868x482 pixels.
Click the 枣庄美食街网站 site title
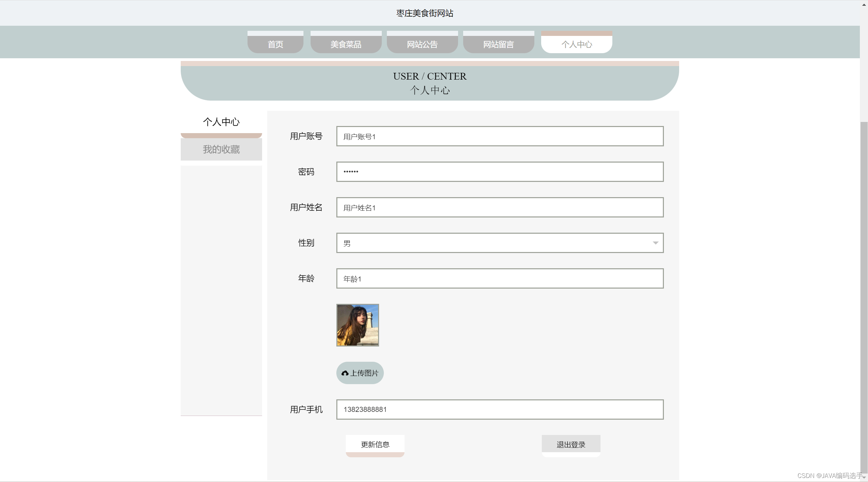click(424, 13)
